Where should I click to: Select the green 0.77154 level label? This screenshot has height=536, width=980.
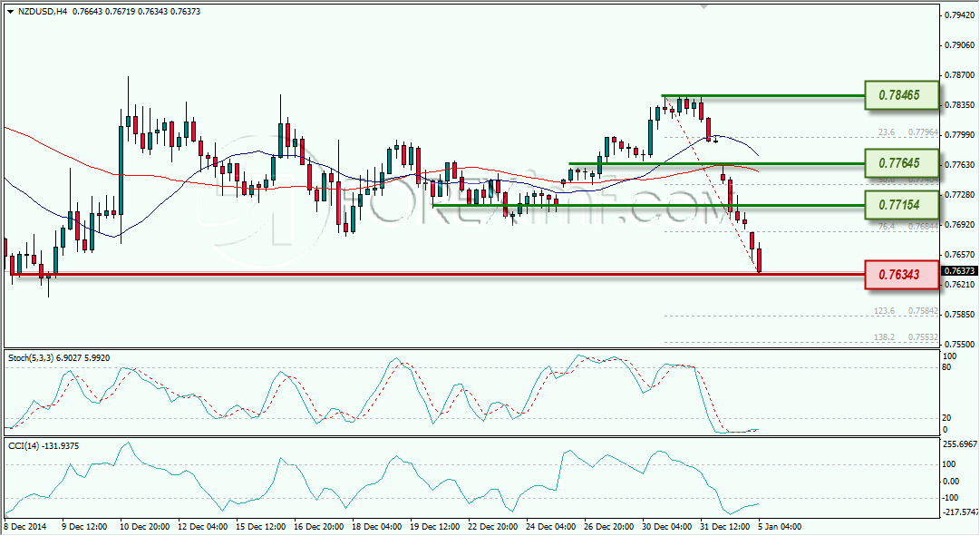(x=902, y=205)
